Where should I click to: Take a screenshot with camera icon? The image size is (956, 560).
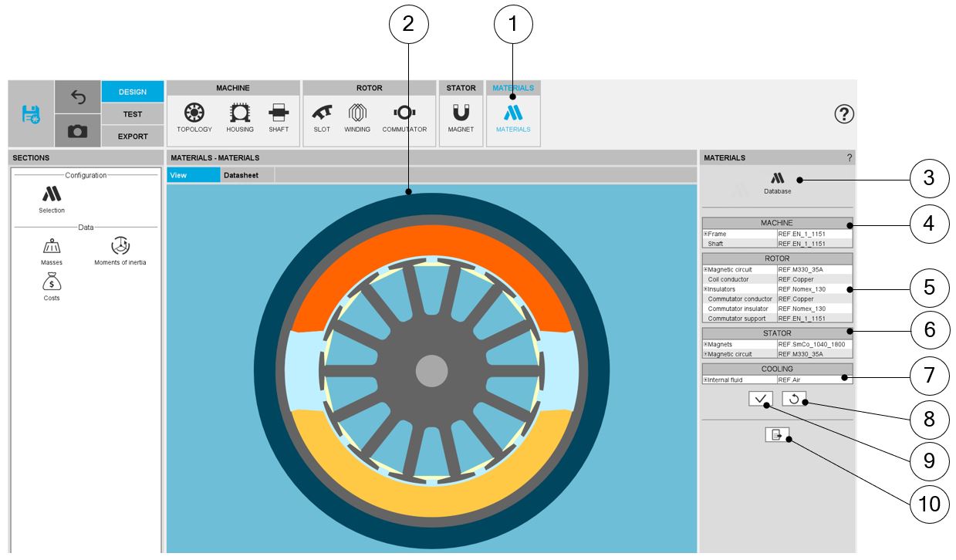77,132
